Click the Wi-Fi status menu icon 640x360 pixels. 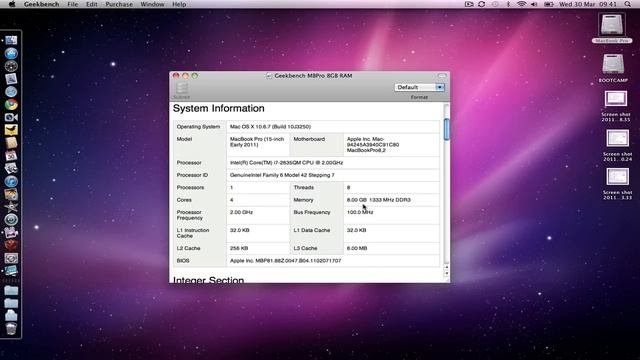[x=521, y=4]
